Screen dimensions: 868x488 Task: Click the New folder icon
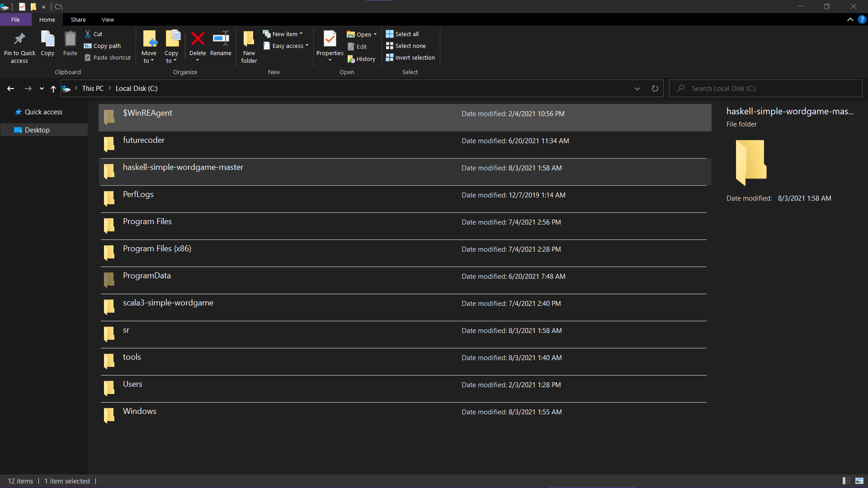(x=249, y=39)
